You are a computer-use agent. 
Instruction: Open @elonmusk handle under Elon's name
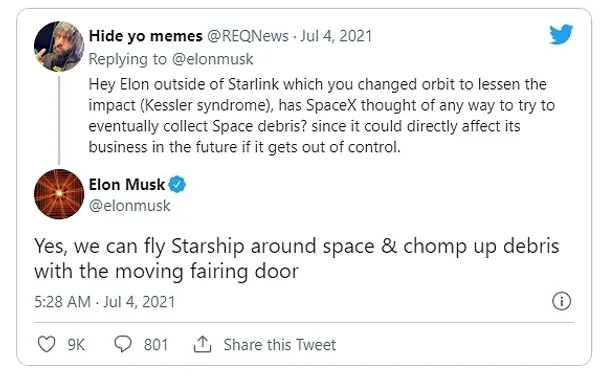[x=129, y=206]
